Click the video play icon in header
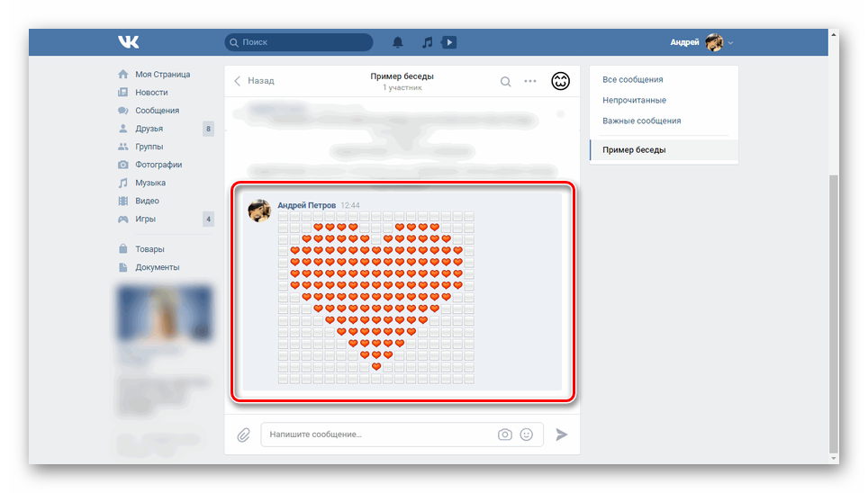The image size is (868, 493). click(x=448, y=42)
